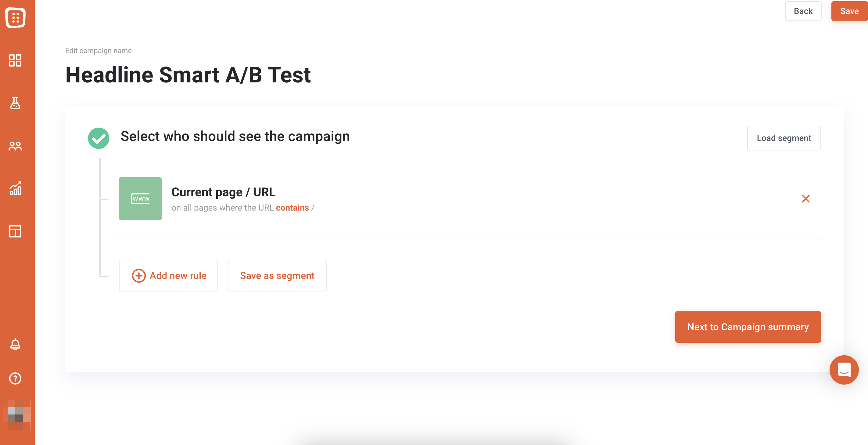Open Load segment dropdown menu

pyautogui.click(x=784, y=138)
